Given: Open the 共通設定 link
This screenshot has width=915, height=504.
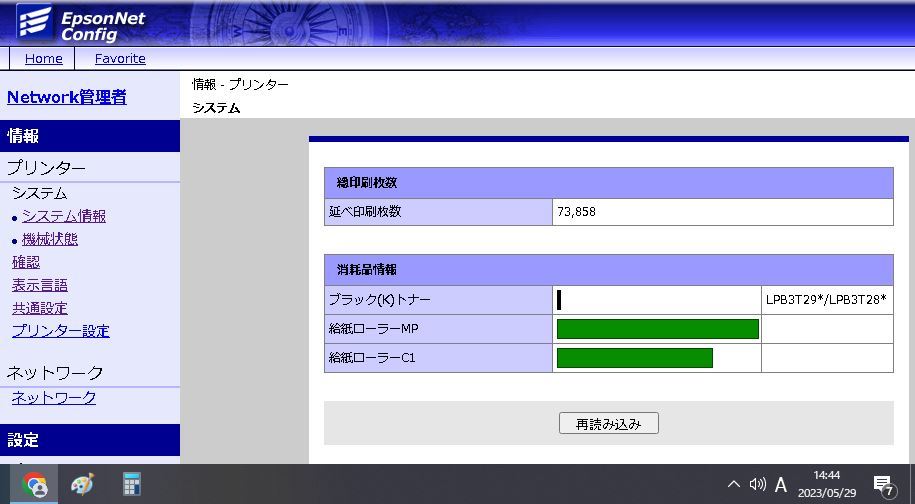Looking at the screenshot, I should (40, 308).
